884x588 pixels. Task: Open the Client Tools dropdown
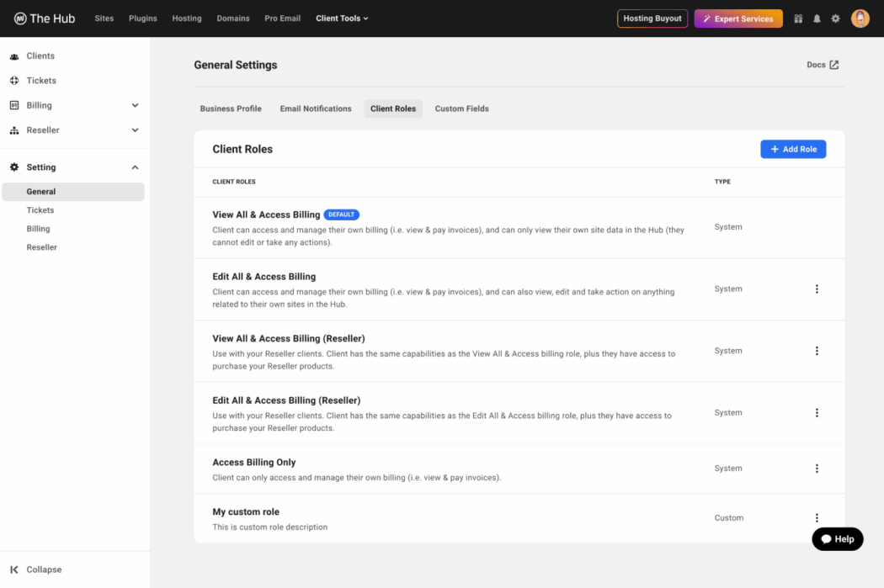pos(342,18)
